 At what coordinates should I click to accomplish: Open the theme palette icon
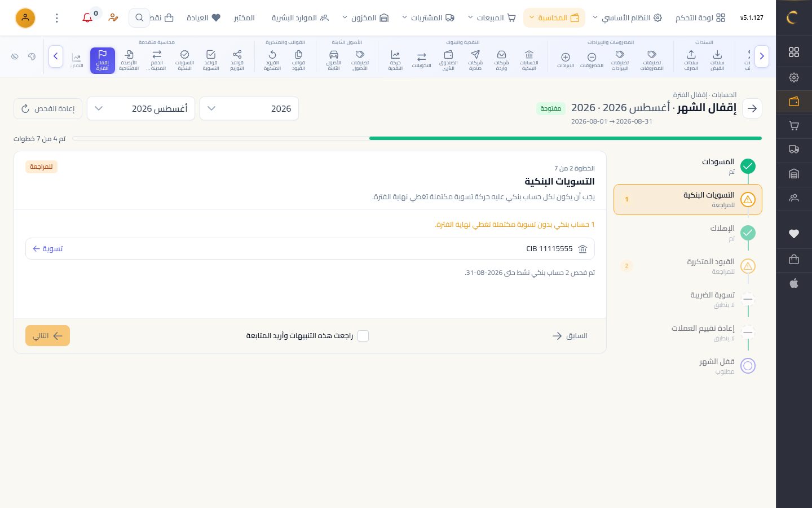point(32,56)
